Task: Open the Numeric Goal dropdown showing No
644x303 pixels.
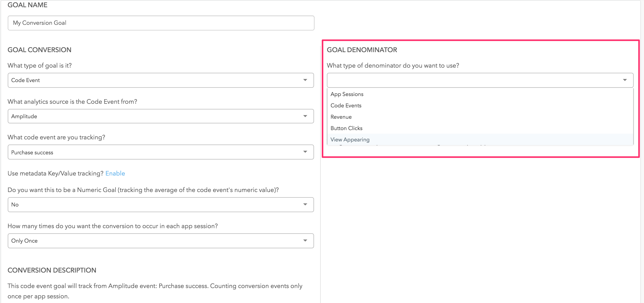Action: (155, 205)
